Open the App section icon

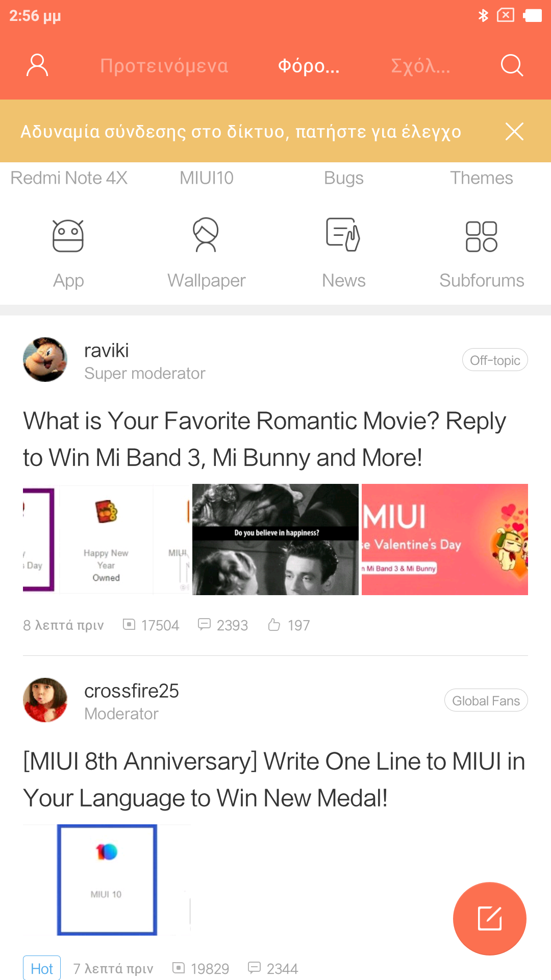[68, 236]
